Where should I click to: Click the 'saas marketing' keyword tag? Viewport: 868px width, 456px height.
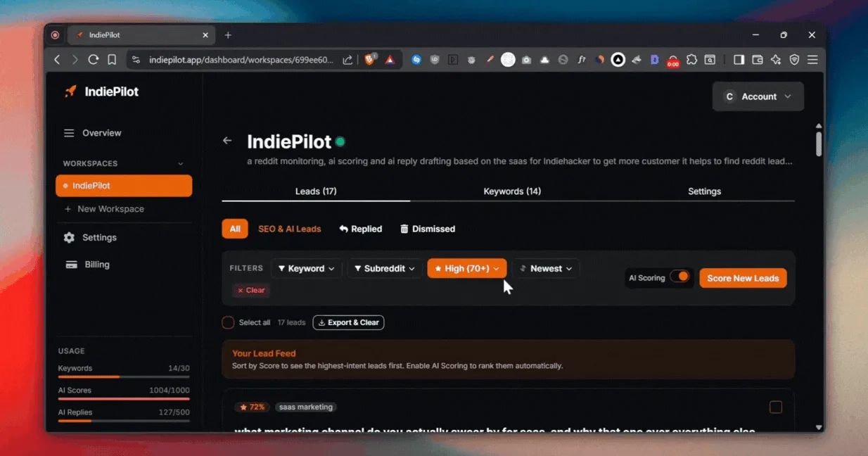pos(305,407)
